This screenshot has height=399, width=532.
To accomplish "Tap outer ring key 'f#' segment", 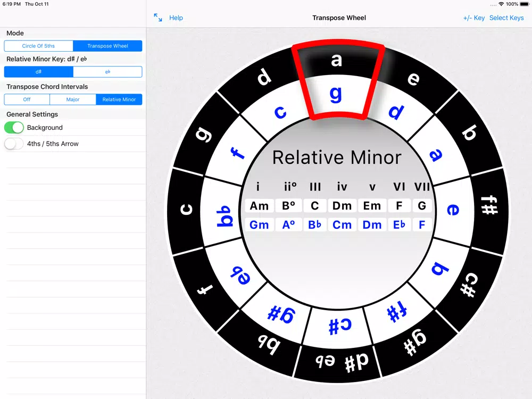I will tap(489, 206).
